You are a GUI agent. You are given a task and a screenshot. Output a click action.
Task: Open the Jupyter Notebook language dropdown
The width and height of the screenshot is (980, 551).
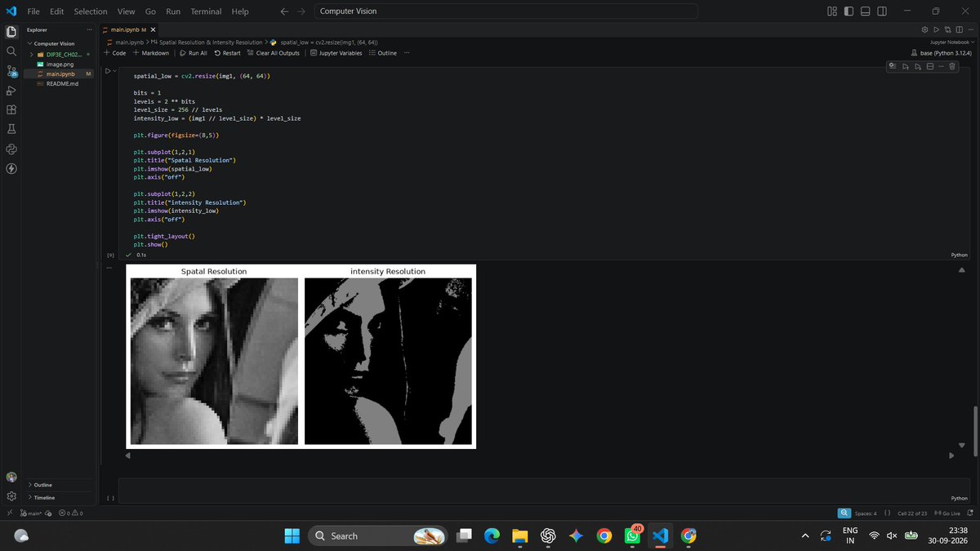[x=952, y=42]
